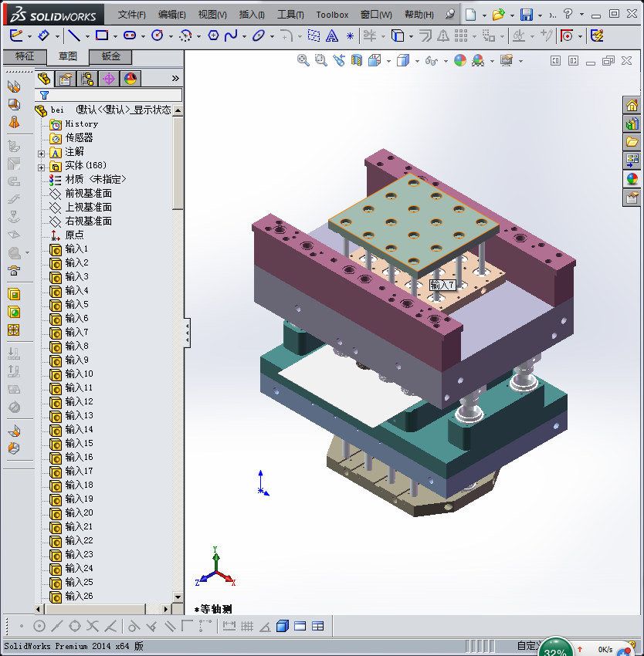Open the Toolbox menu

[332, 15]
